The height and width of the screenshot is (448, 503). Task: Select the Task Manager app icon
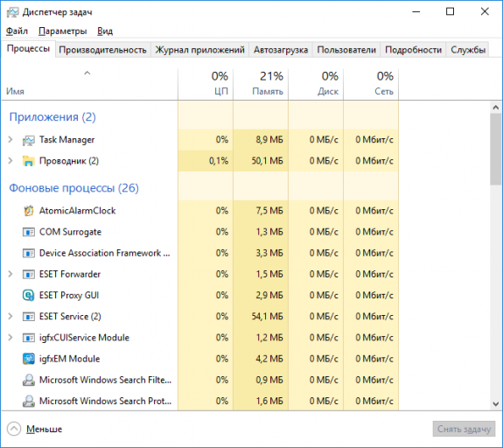[29, 140]
